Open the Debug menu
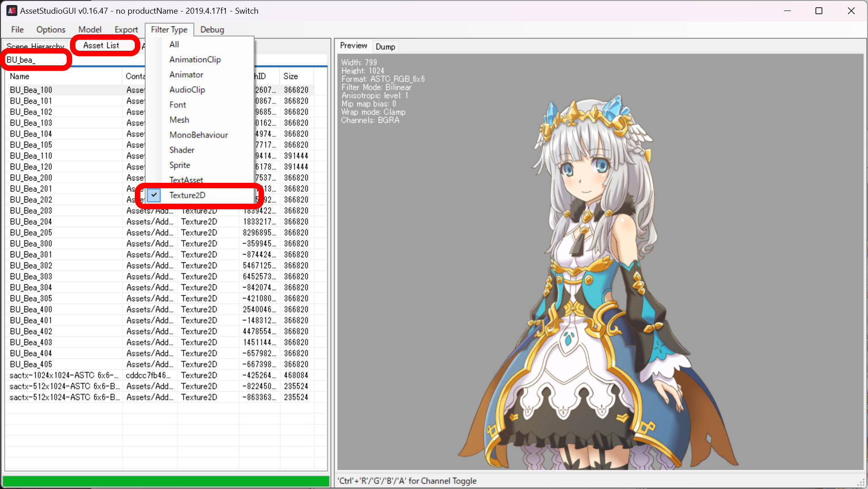Viewport: 868px width, 489px height. (x=212, y=30)
